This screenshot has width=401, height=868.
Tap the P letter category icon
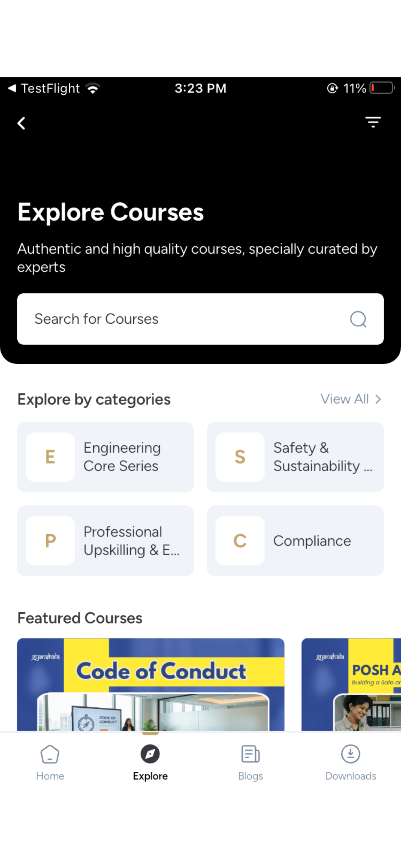tap(50, 541)
